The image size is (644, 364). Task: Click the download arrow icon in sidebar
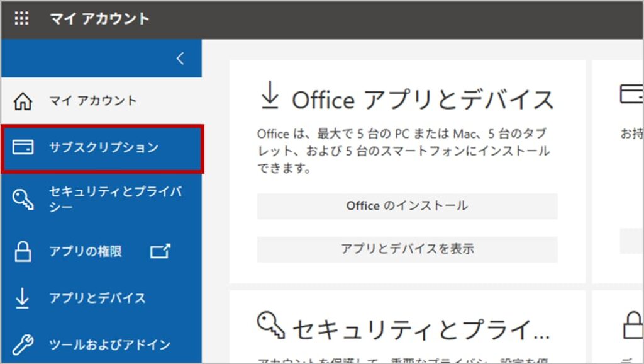[23, 298]
